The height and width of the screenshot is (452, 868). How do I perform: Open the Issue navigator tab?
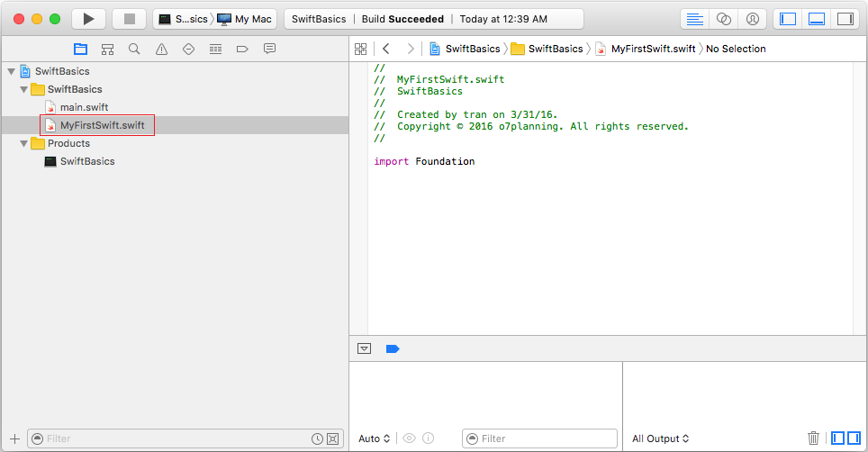pos(162,50)
